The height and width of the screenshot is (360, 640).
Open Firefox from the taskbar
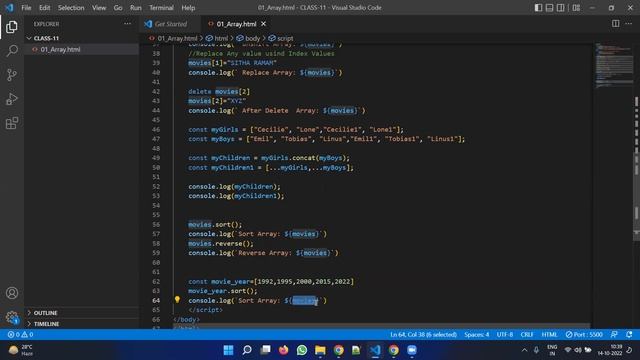point(284,350)
